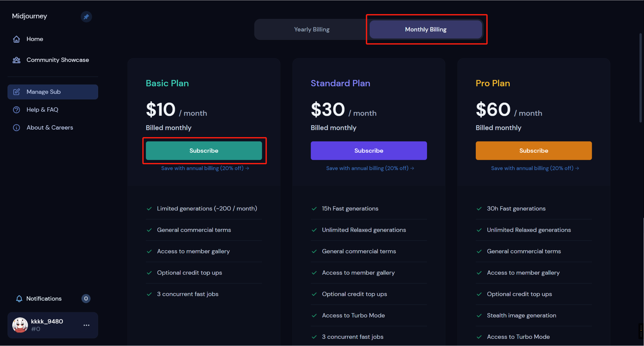Image resolution: width=644 pixels, height=346 pixels.
Task: Open Basic Plan annual billing savings link
Action: click(x=205, y=168)
